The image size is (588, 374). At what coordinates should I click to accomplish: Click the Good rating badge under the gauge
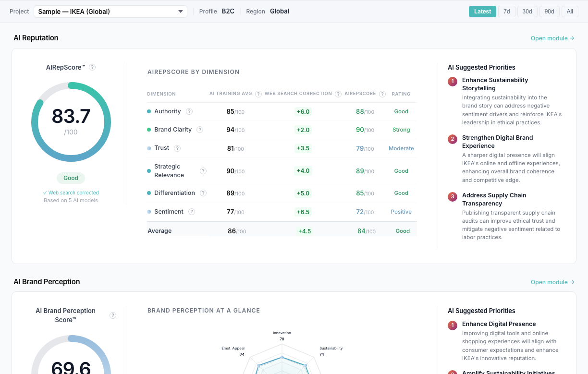(71, 178)
